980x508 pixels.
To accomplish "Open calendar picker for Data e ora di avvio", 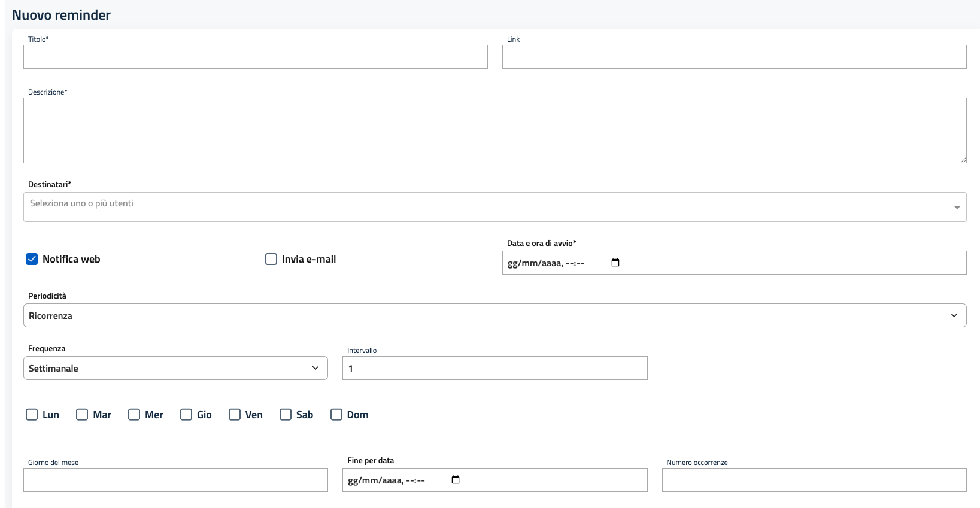I will click(x=615, y=263).
